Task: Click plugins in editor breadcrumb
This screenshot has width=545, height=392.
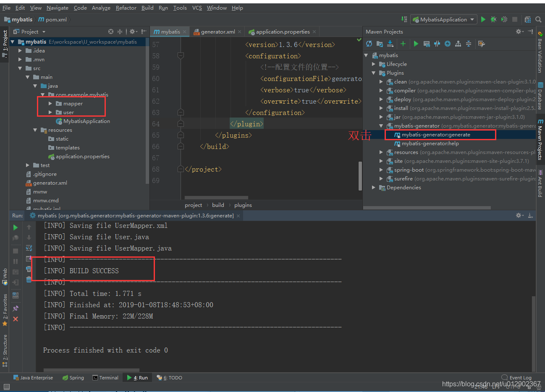Action: coord(243,205)
